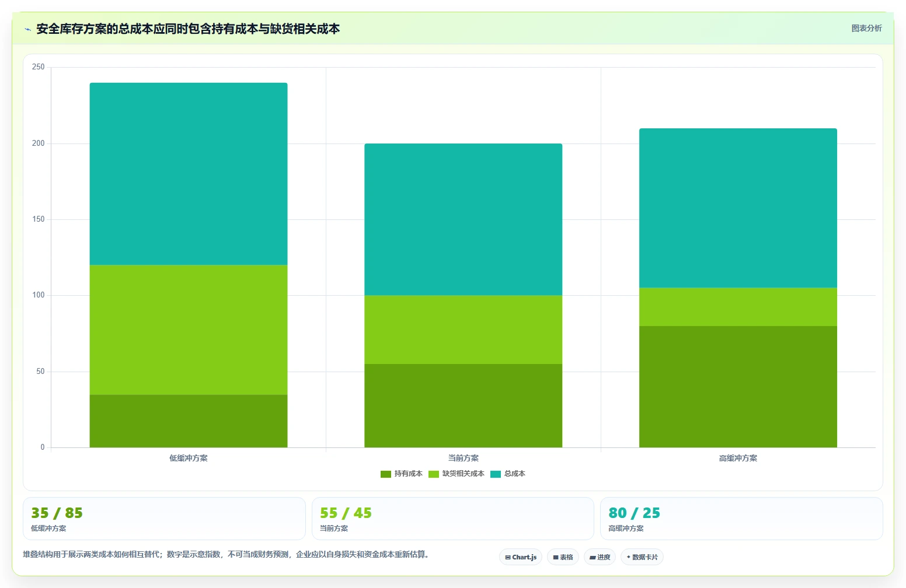Click the footnote starting 堆叠结构用于展示
This screenshot has width=906, height=588.
coord(227,555)
